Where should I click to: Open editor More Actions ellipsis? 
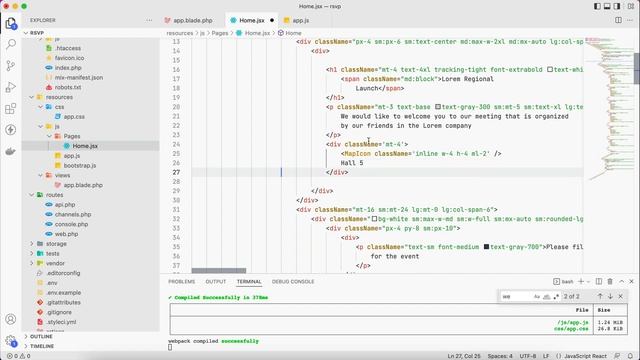click(630, 20)
